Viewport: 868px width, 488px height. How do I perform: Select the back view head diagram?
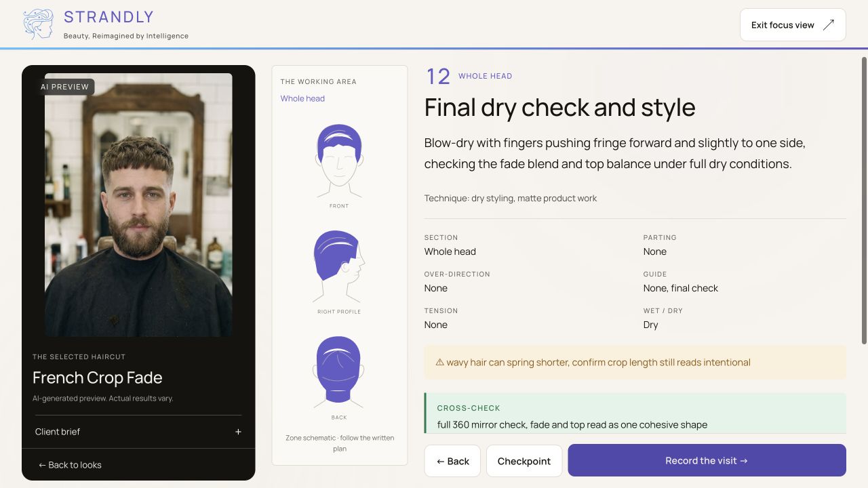coord(339,371)
